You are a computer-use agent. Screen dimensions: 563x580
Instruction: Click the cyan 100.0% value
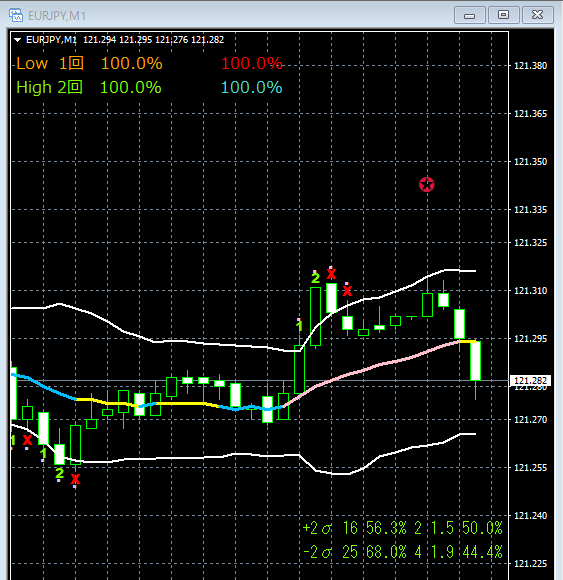(x=252, y=88)
